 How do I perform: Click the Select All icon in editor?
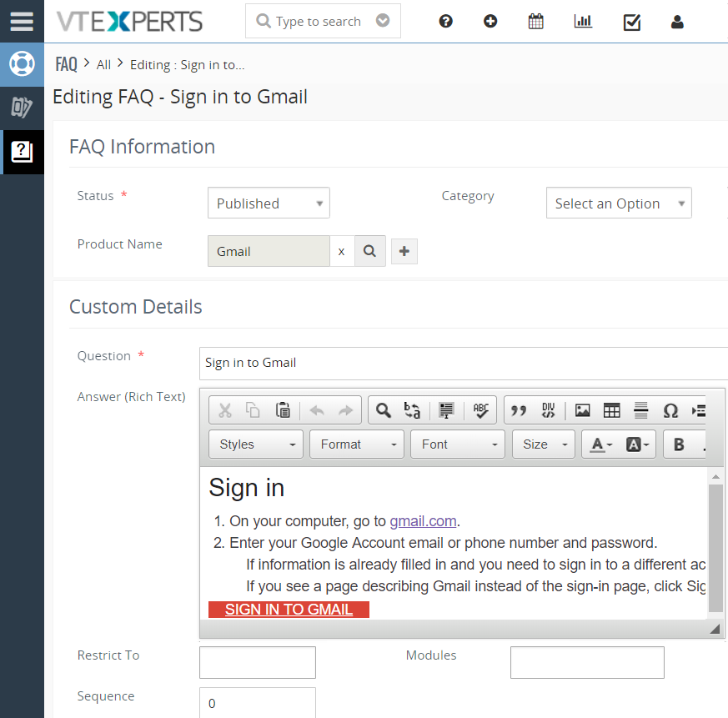pyautogui.click(x=447, y=410)
